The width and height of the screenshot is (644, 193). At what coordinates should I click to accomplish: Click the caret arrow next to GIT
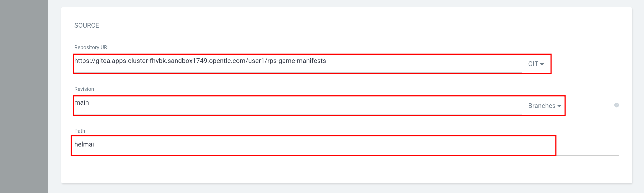[x=542, y=64]
